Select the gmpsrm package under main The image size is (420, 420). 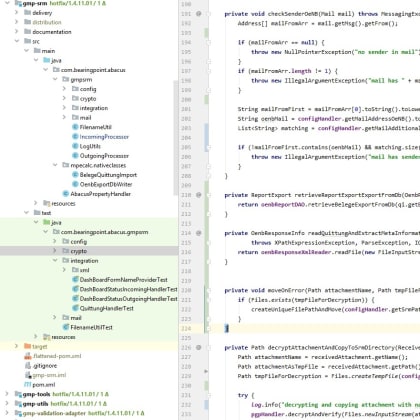81,79
